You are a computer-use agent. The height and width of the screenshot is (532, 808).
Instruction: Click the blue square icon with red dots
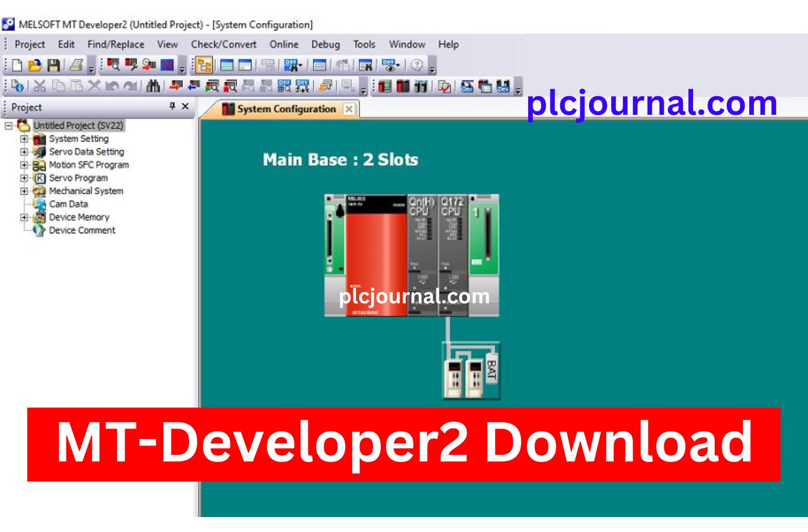[167, 65]
